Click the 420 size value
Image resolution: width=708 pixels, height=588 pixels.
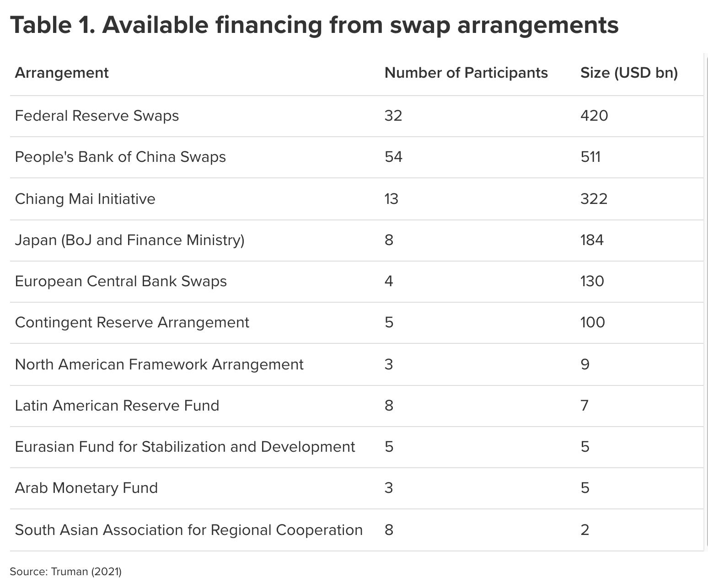(x=594, y=116)
